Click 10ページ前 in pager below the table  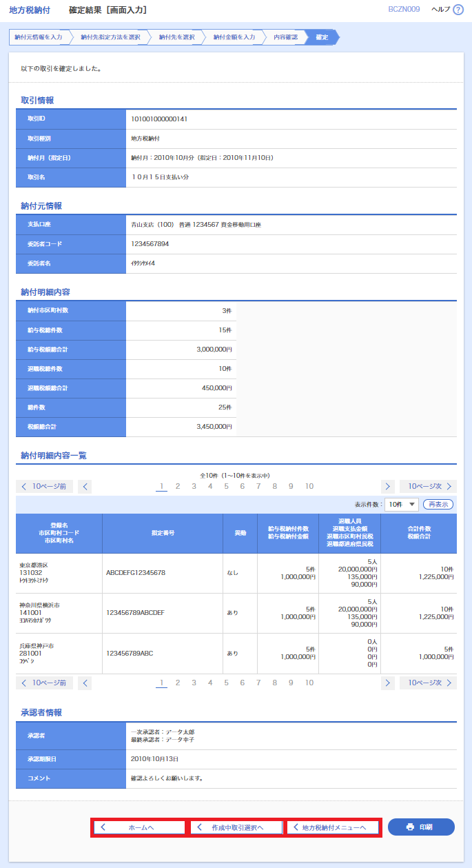point(44,683)
